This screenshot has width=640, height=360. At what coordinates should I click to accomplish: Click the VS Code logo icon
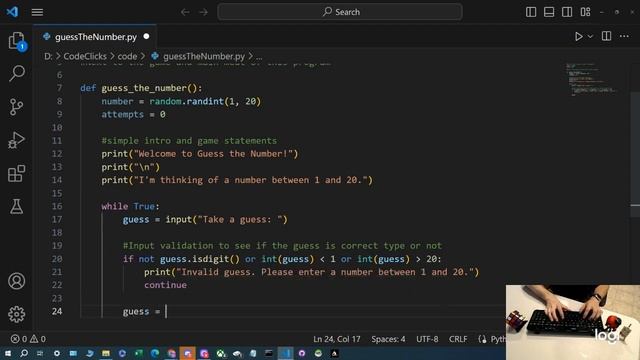12,12
